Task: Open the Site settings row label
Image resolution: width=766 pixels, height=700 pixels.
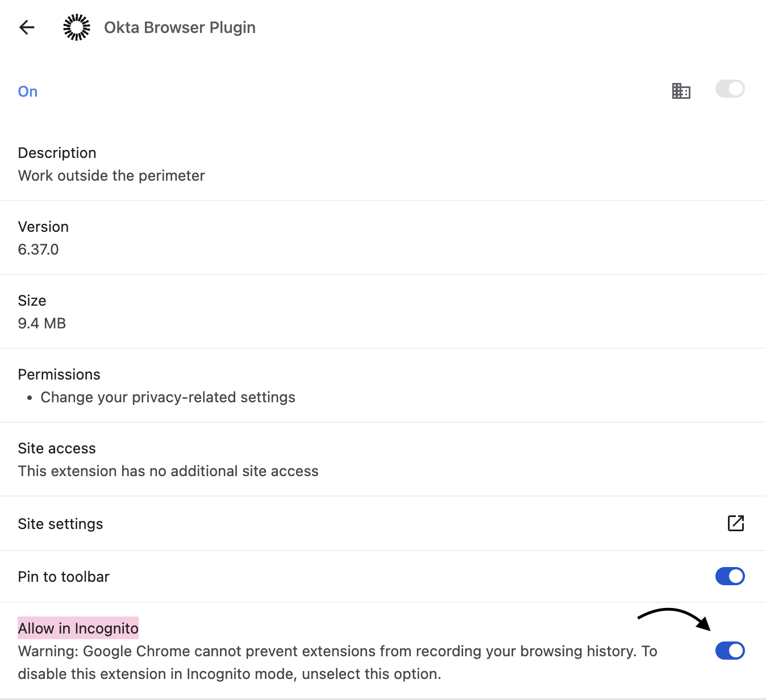Action: pos(61,524)
